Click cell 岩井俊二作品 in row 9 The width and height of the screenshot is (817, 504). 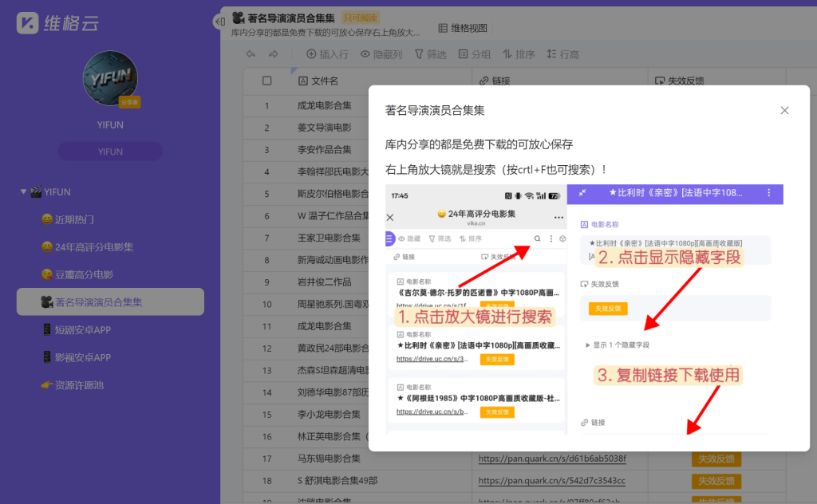pos(324,282)
